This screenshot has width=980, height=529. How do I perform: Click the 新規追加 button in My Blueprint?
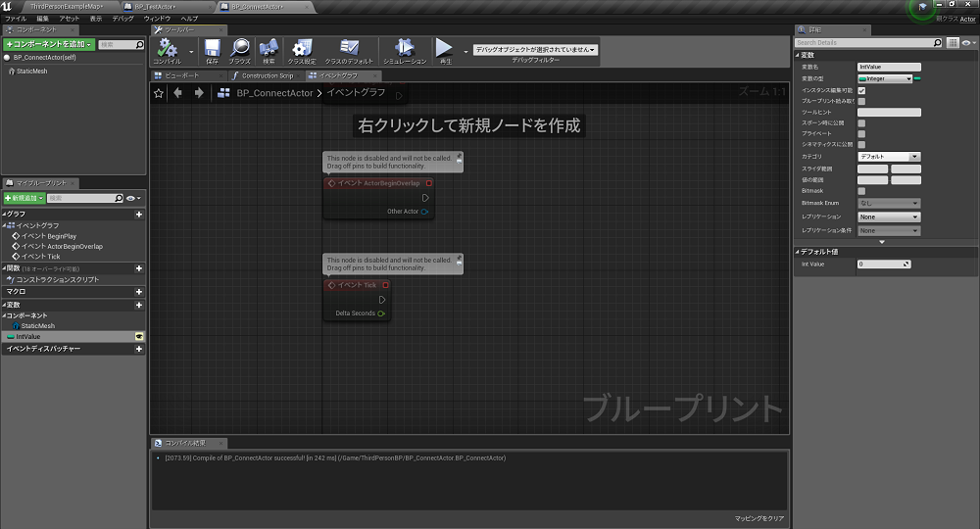[24, 198]
